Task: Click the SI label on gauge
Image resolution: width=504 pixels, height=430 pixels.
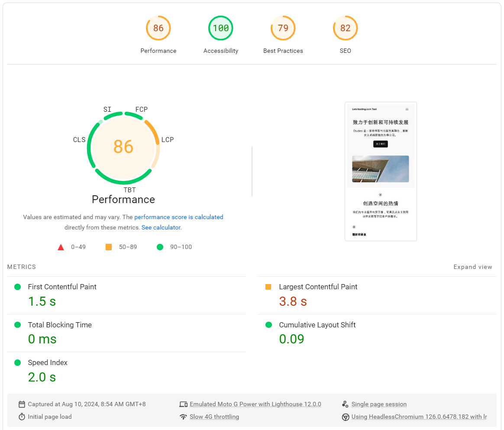Action: (x=107, y=109)
